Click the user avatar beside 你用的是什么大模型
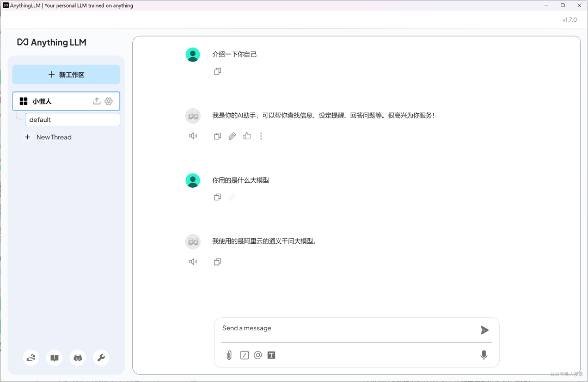This screenshot has height=382, width=588. click(193, 181)
